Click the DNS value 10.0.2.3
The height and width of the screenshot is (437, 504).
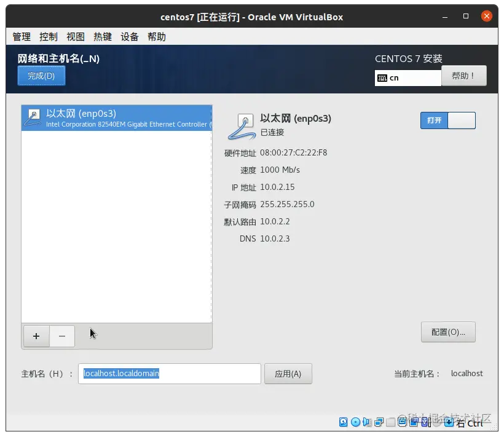click(x=275, y=238)
